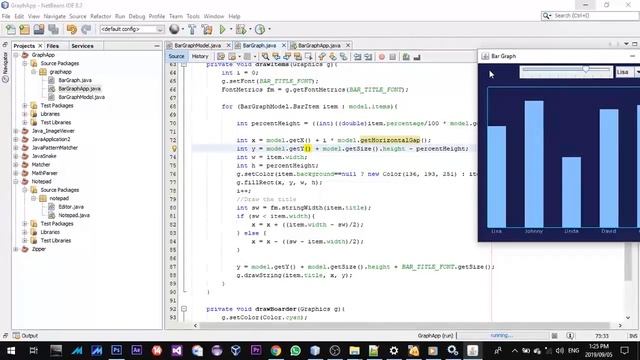Image resolution: width=640 pixels, height=360 pixels.
Task: Open Visual Studio from the taskbar
Action: (x=176, y=350)
